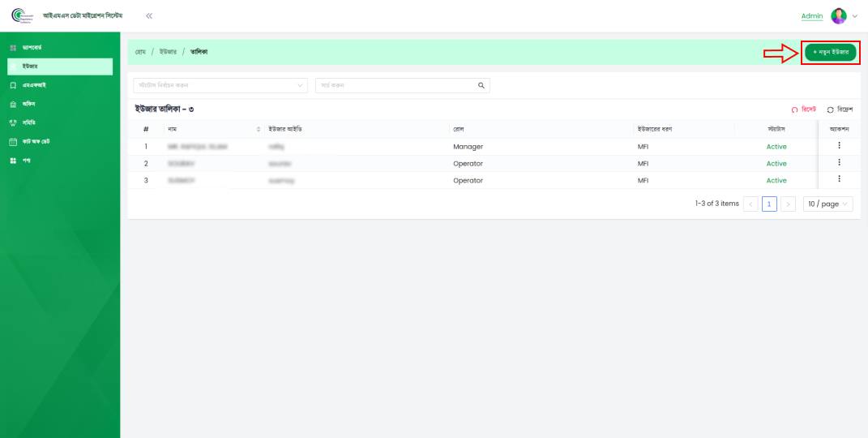868x438 pixels.
Task: Click the নতুন ইউজার (new user) button
Action: click(x=830, y=52)
